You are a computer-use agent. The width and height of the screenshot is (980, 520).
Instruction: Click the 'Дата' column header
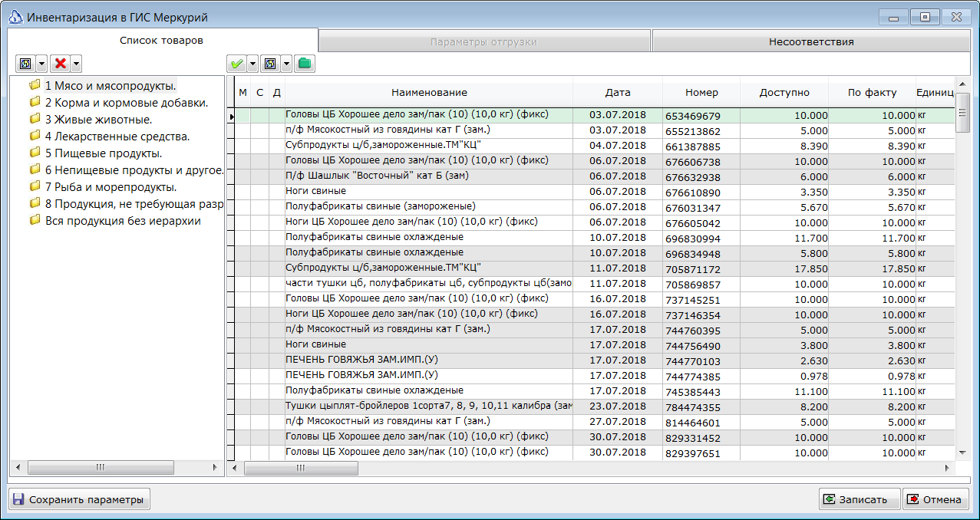pos(618,92)
